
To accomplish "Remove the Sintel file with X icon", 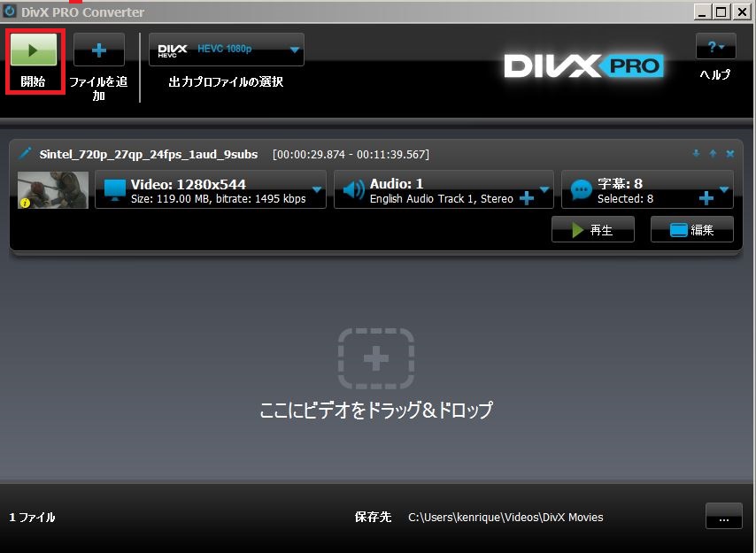I will pos(730,154).
